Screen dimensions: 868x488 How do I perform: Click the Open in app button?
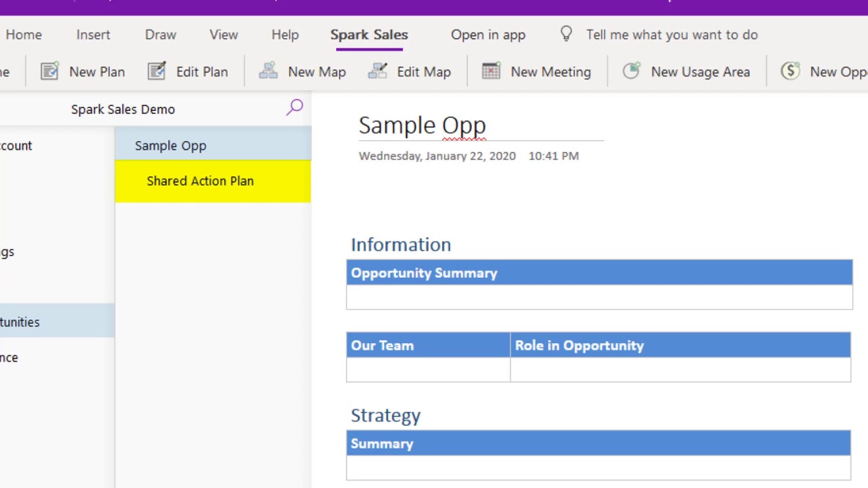tap(488, 35)
